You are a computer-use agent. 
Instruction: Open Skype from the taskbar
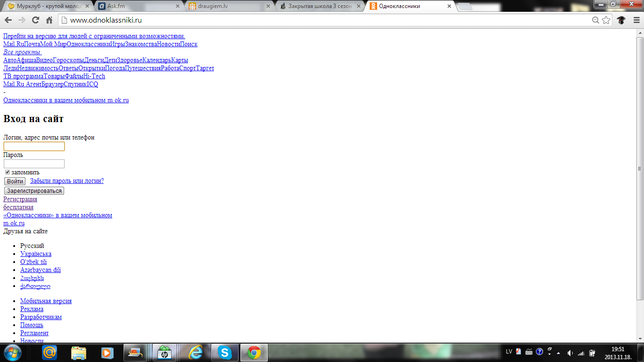(x=225, y=353)
